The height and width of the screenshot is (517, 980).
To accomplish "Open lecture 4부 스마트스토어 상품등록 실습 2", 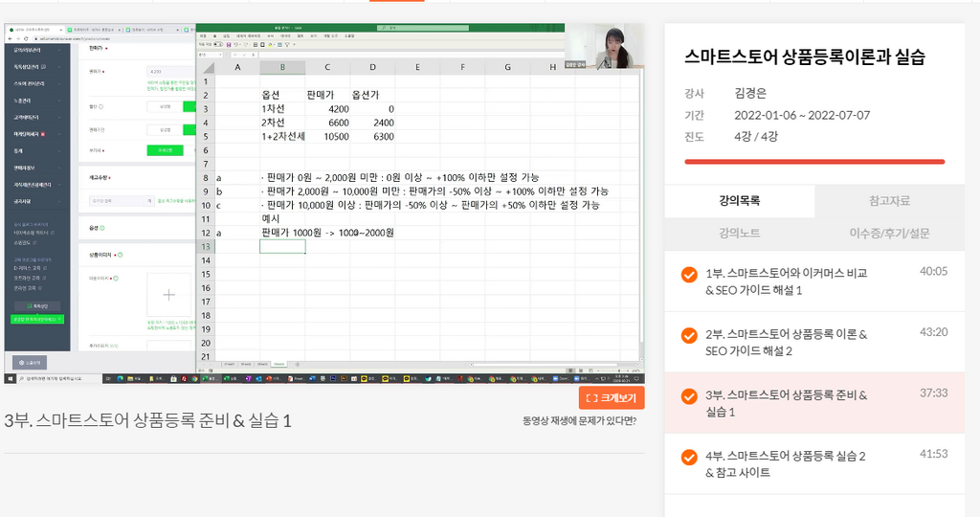I will tap(814, 463).
